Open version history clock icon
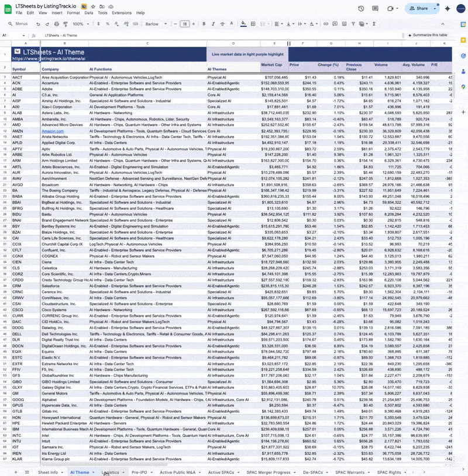Viewport: 468px width, 476px height. click(x=361, y=9)
